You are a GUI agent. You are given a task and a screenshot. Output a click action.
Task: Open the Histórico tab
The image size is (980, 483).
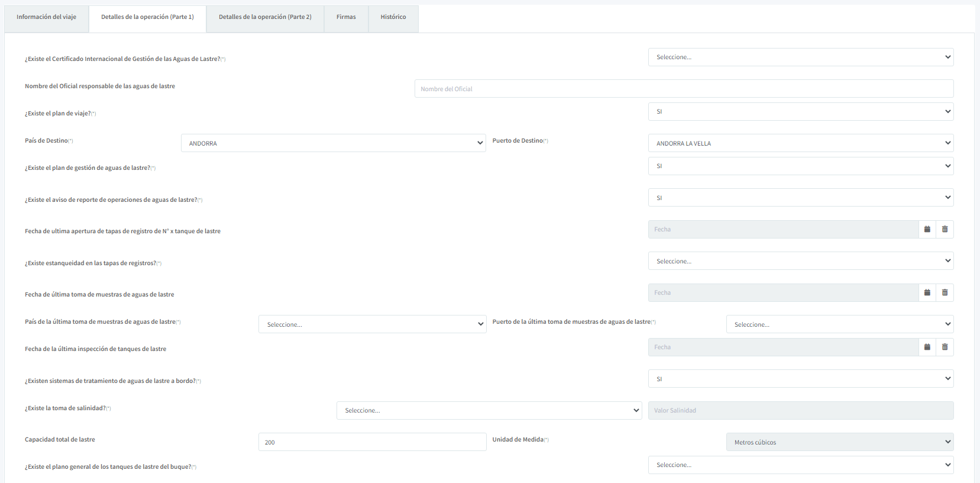(393, 17)
